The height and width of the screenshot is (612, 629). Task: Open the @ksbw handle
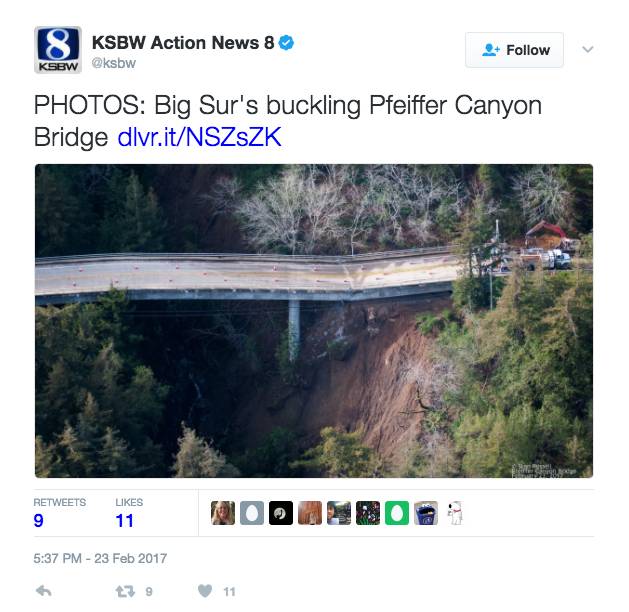tap(114, 63)
